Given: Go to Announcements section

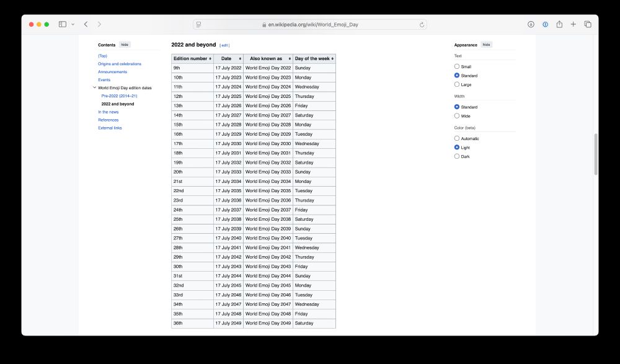Looking at the screenshot, I should 112,71.
